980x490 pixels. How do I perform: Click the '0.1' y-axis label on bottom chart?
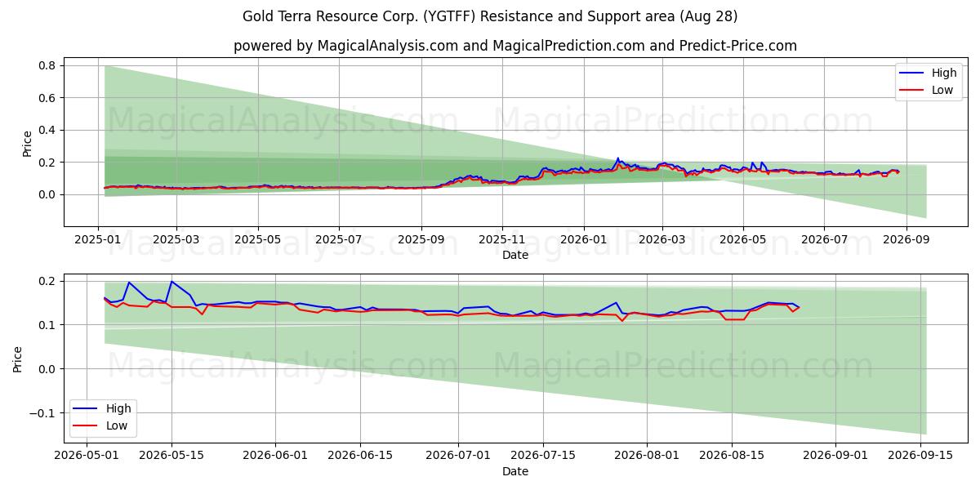pos(47,325)
